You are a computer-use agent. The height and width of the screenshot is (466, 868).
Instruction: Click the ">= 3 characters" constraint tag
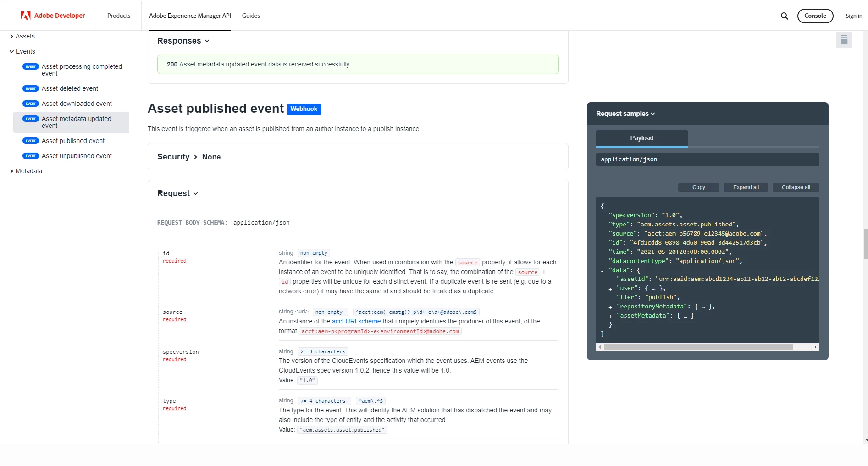click(x=323, y=351)
